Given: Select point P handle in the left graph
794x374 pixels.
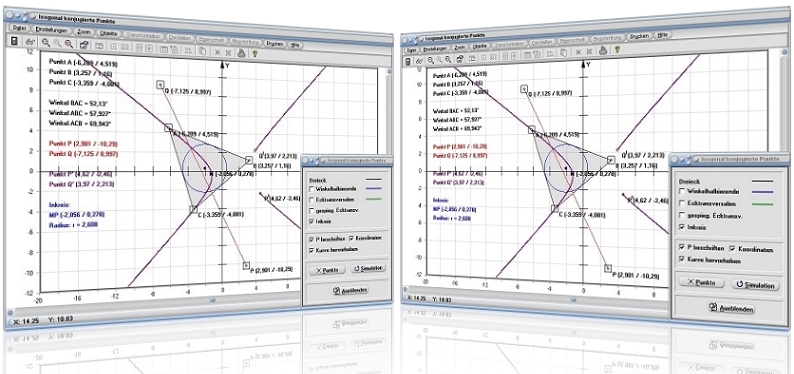Looking at the screenshot, I should click(246, 265).
